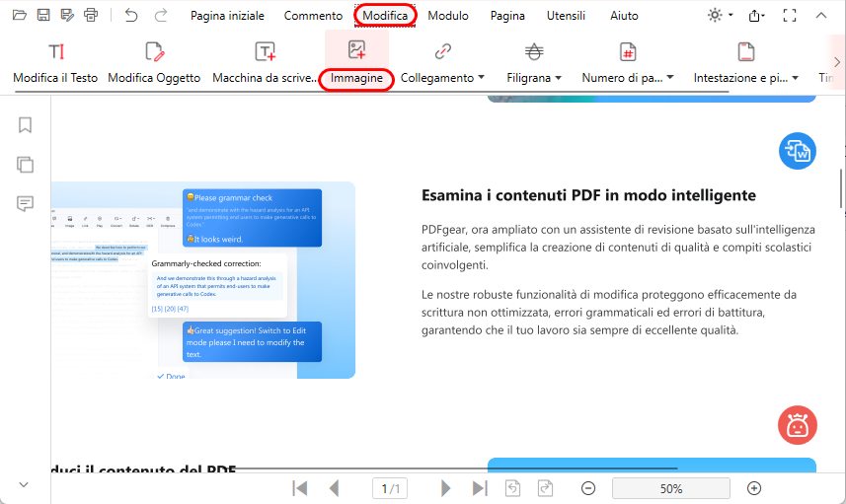Open a file with the folder icon
846x504 pixels.
[20, 15]
